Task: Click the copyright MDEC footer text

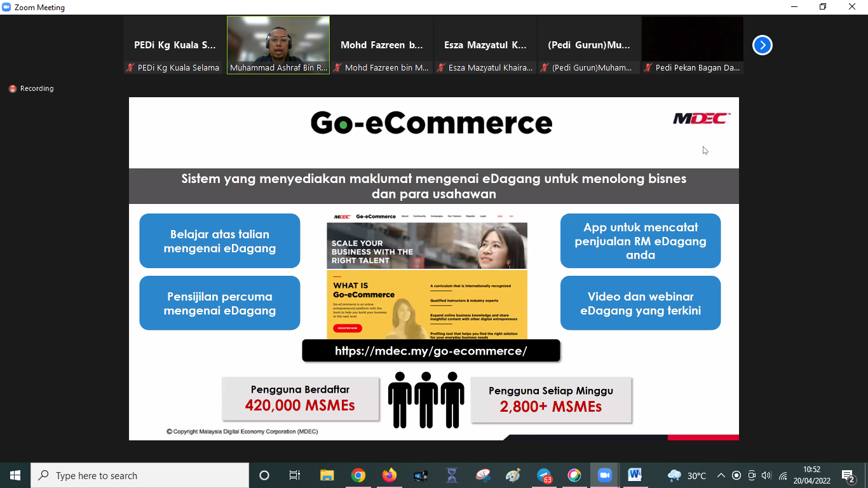Action: pyautogui.click(x=242, y=431)
